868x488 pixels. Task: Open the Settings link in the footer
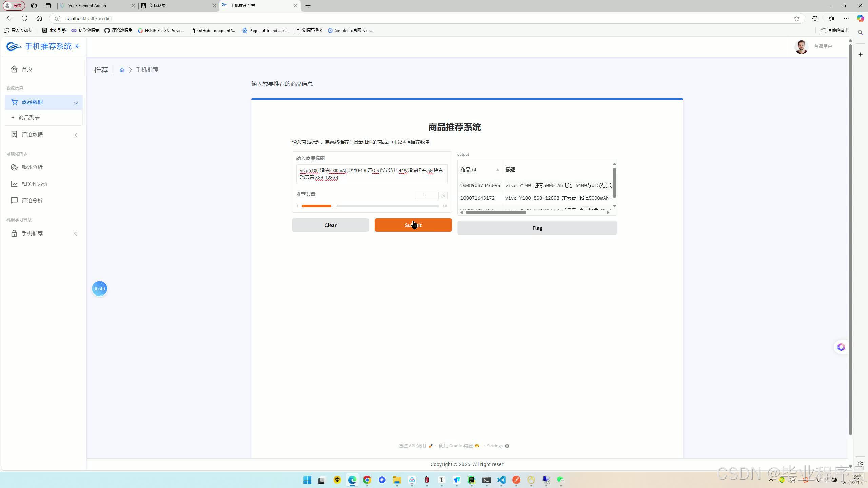[x=498, y=446]
